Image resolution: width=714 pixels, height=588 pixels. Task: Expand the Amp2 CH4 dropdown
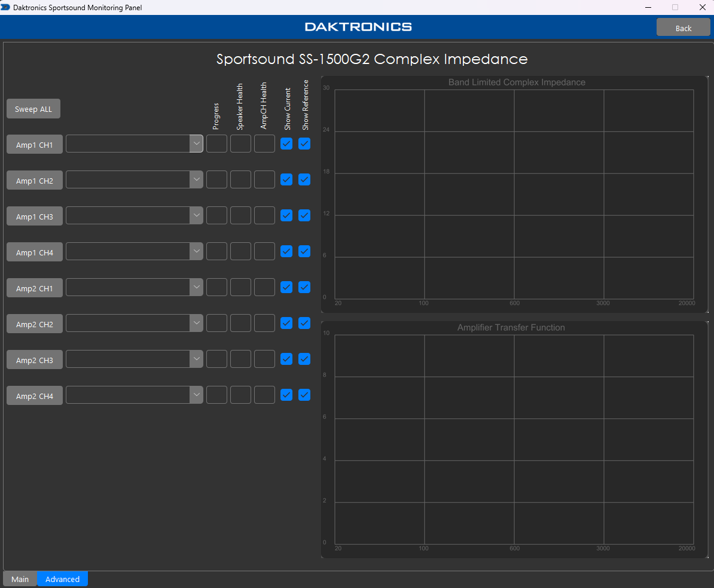tap(196, 395)
